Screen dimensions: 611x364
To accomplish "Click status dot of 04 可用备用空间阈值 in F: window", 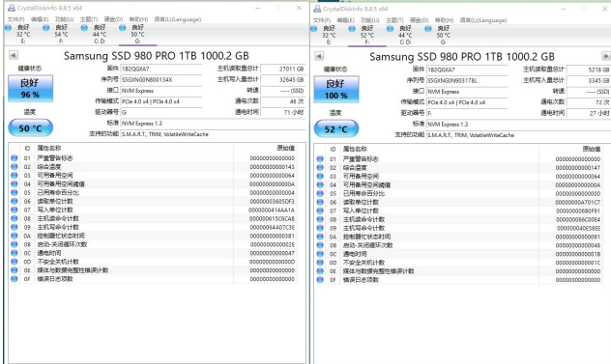I will pos(320,185).
